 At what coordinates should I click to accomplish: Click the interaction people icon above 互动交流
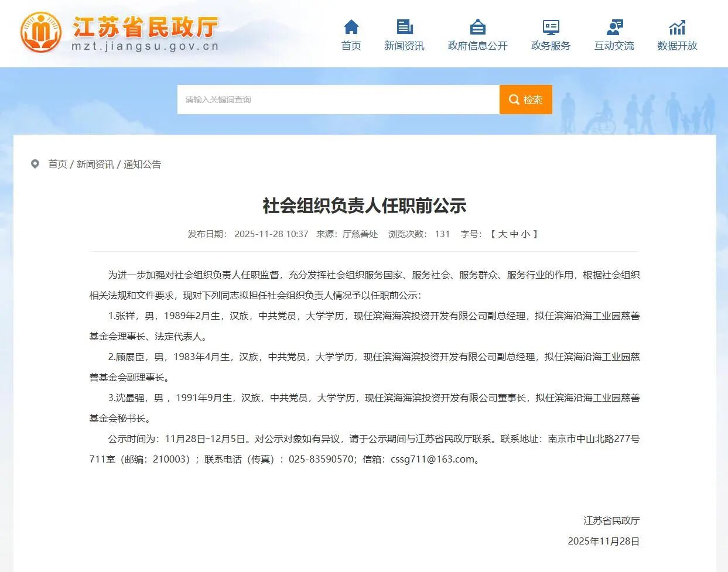[614, 27]
